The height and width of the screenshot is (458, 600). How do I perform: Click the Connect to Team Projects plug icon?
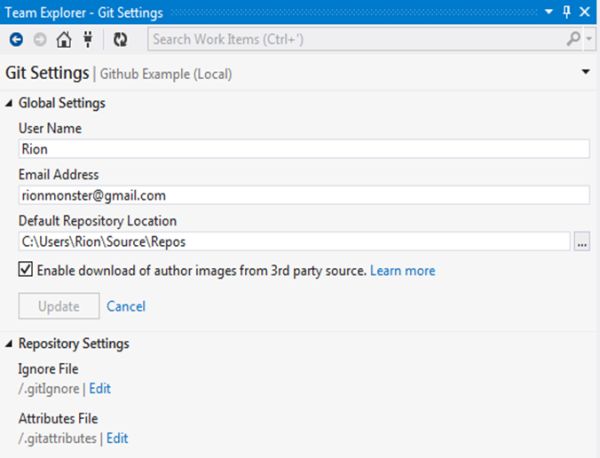88,40
